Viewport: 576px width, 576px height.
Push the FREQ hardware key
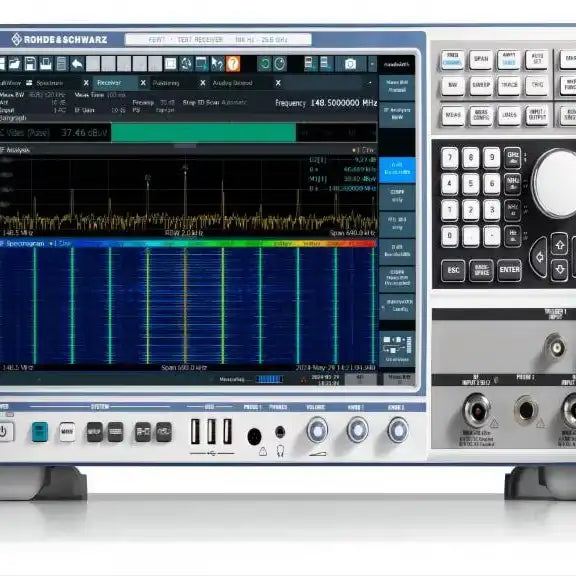pos(452,59)
